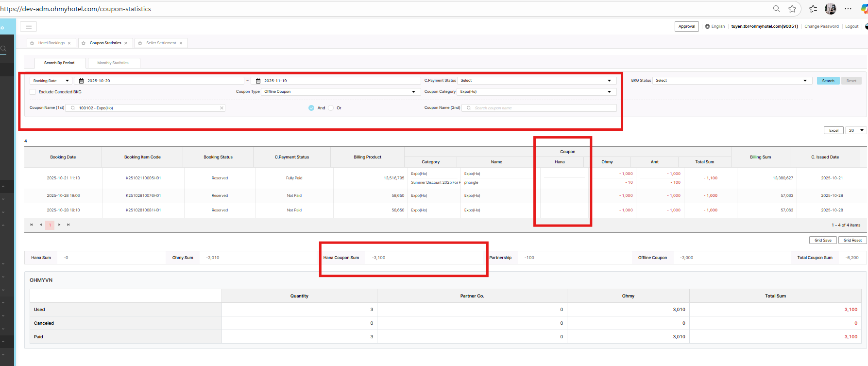Toggle the hamburger sidebar menu button
Image resolution: width=868 pixels, height=366 pixels.
[x=29, y=27]
